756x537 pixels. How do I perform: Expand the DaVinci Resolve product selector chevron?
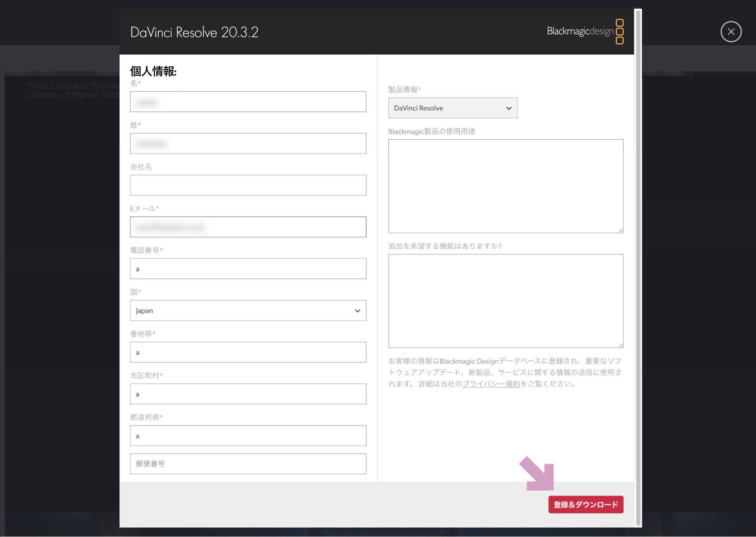[x=508, y=107]
